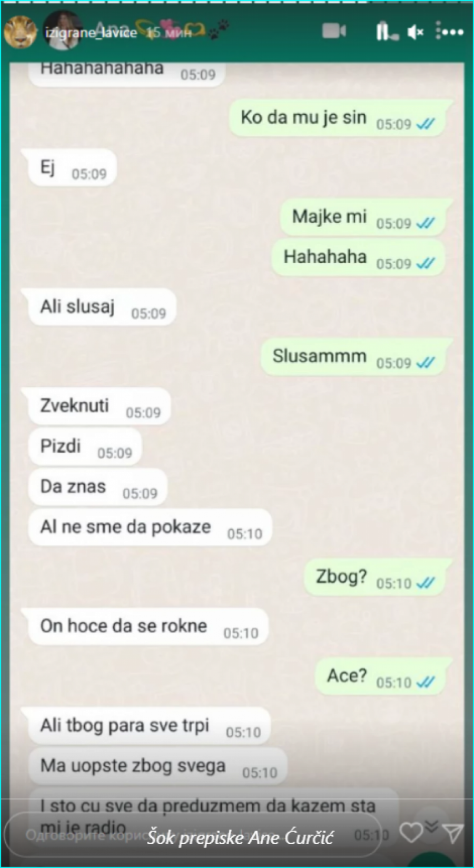
Task: Like the story with the heart icon
Action: click(x=411, y=833)
